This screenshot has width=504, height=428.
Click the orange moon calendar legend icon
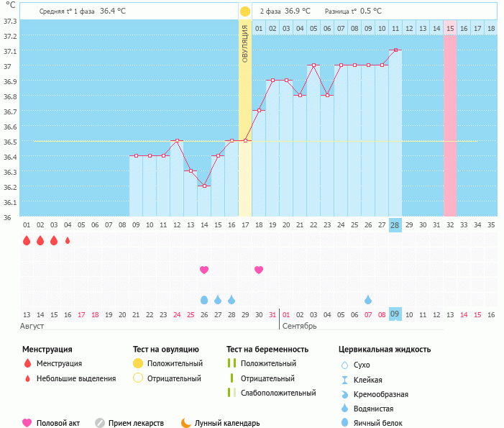186,422
